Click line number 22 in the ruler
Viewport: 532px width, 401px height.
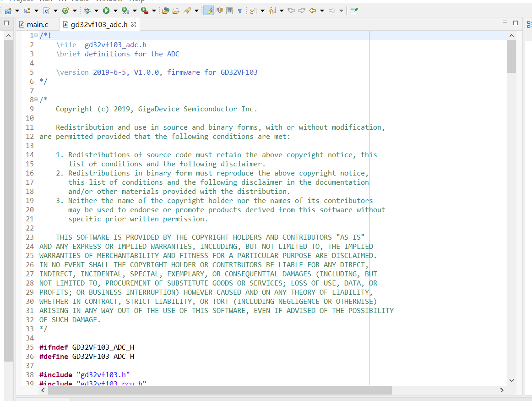(30, 228)
